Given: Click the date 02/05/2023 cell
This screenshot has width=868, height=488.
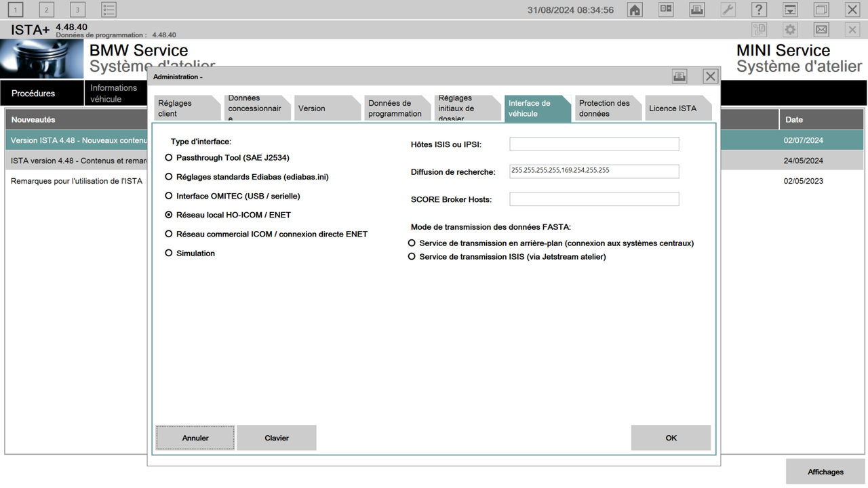Looking at the screenshot, I should point(804,181).
